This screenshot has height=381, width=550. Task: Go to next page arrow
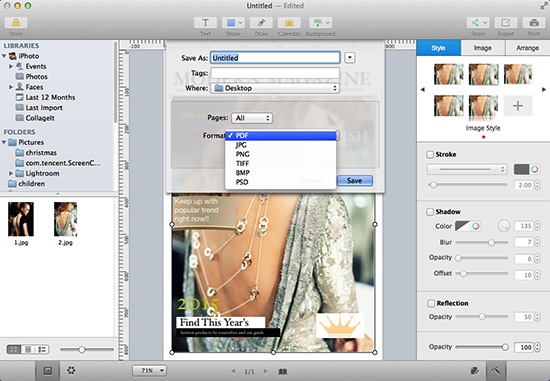click(x=266, y=371)
